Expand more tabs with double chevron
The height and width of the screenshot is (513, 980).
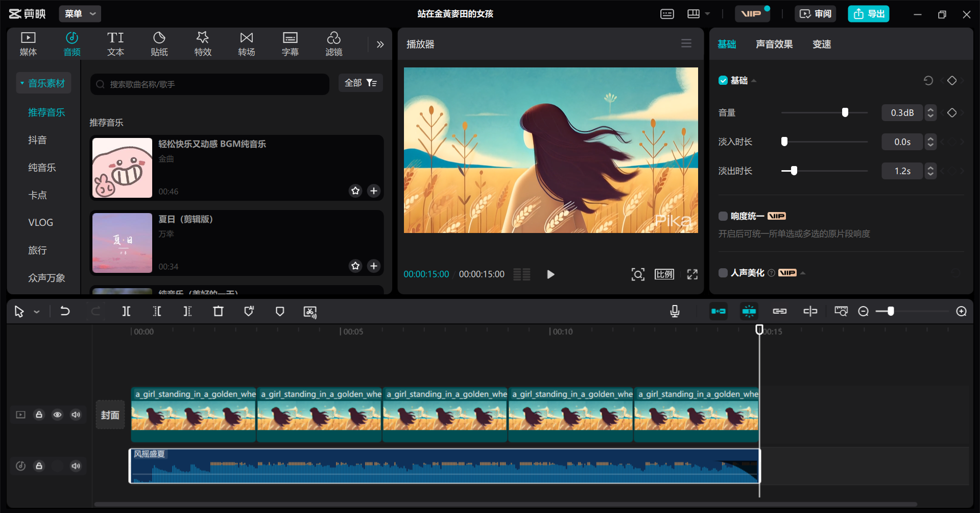380,44
